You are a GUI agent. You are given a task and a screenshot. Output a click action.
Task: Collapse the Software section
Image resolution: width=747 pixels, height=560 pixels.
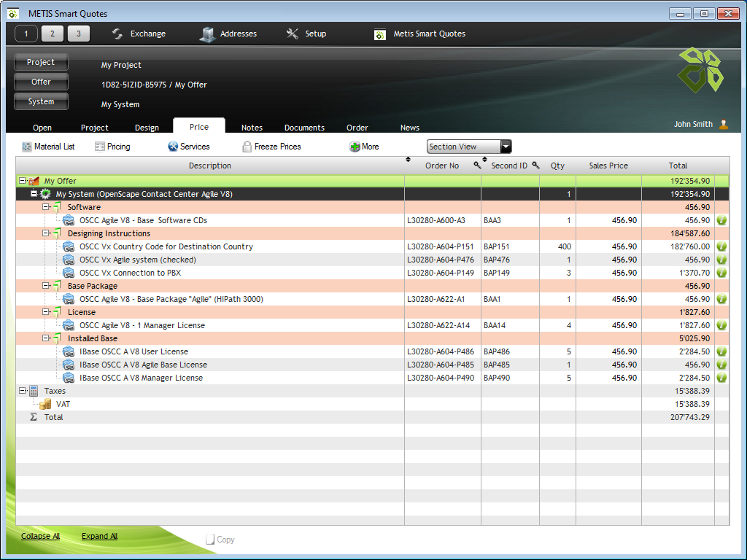[46, 206]
